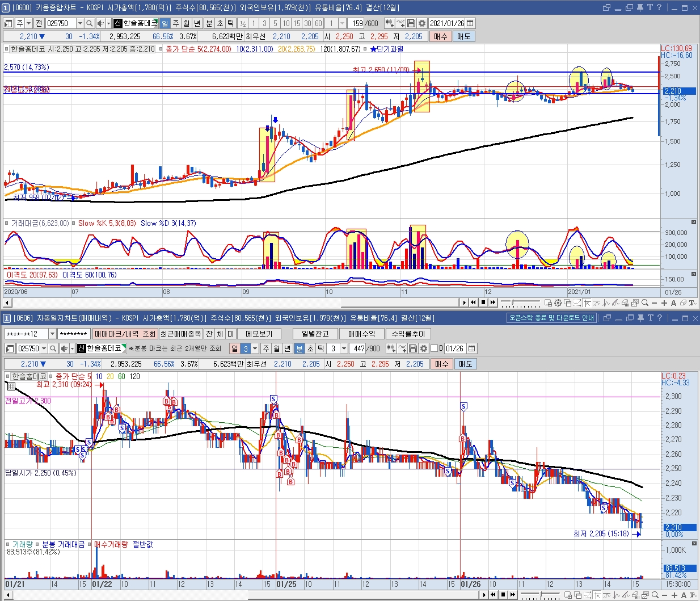The width and height of the screenshot is (700, 601).
Task: Select the 년 (yearly) period in the top toolbar
Action: pyautogui.click(x=197, y=23)
